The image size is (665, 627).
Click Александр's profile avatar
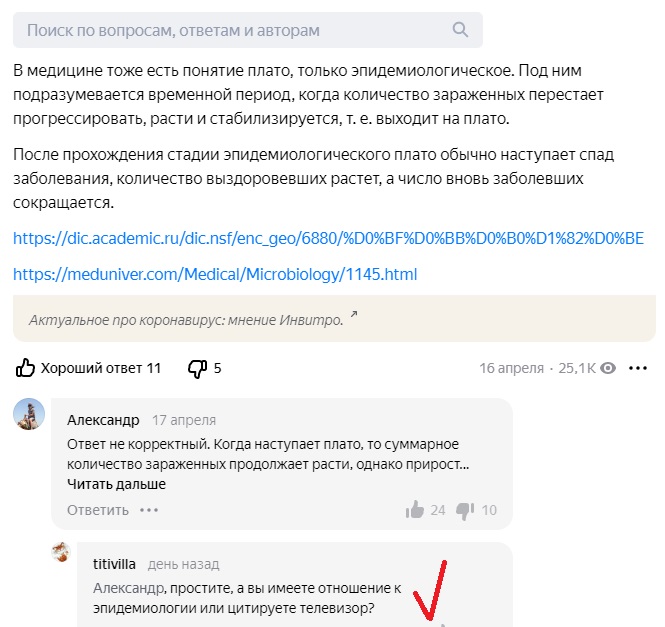[29, 412]
